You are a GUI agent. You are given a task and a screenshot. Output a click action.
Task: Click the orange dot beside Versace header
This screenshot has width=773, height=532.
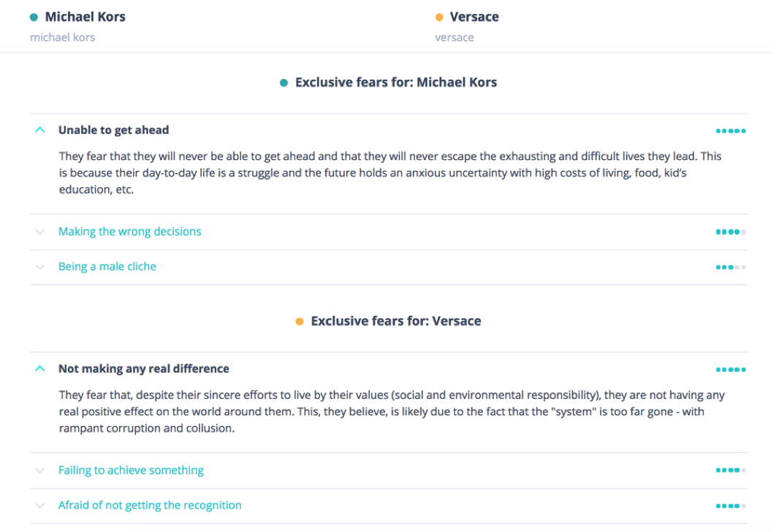[439, 18]
